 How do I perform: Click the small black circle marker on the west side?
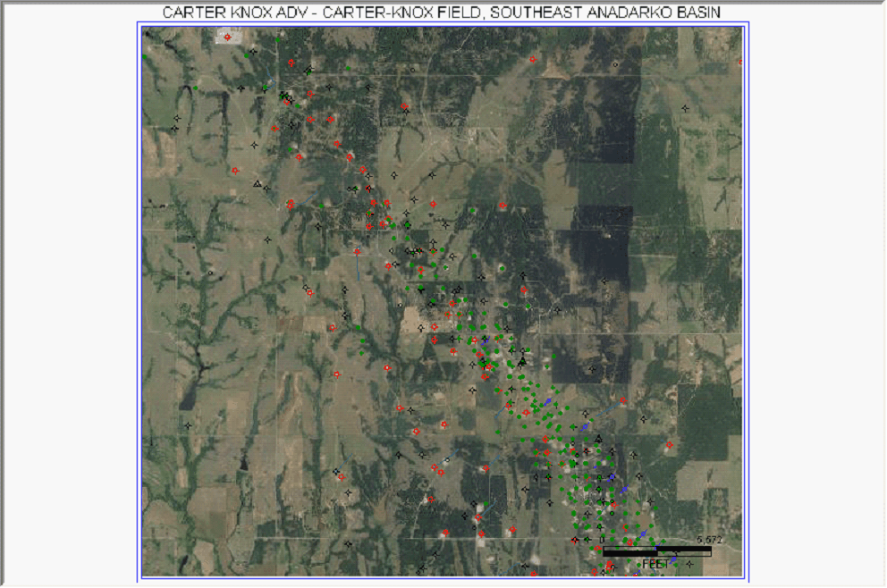pos(210,273)
